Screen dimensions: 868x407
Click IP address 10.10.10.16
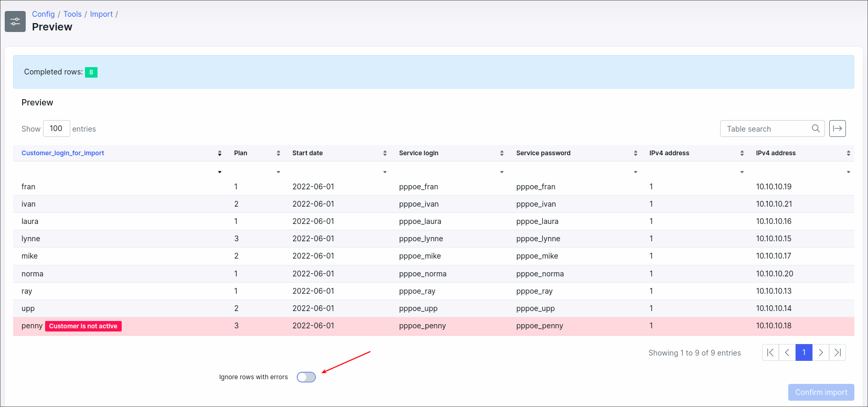pyautogui.click(x=774, y=221)
